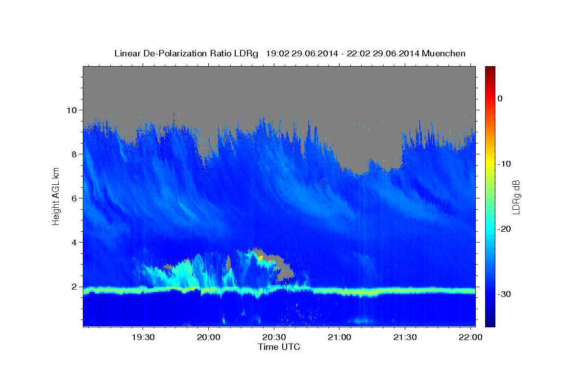588x392 pixels.
Task: Click the colorbar value '-30'
Action: tap(504, 294)
